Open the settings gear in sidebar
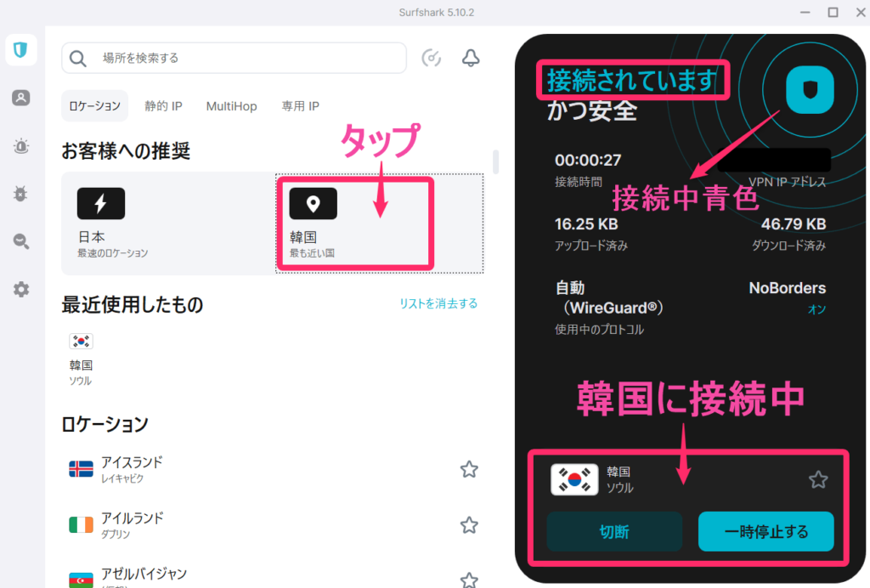 pyautogui.click(x=21, y=289)
